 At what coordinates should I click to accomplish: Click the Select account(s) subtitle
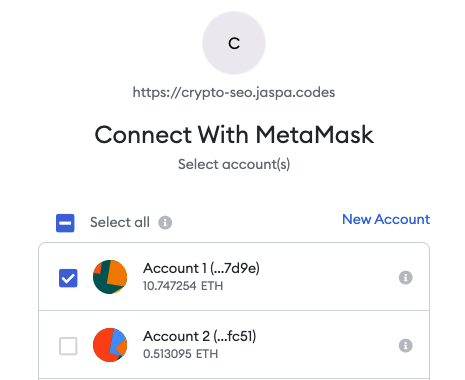(234, 164)
